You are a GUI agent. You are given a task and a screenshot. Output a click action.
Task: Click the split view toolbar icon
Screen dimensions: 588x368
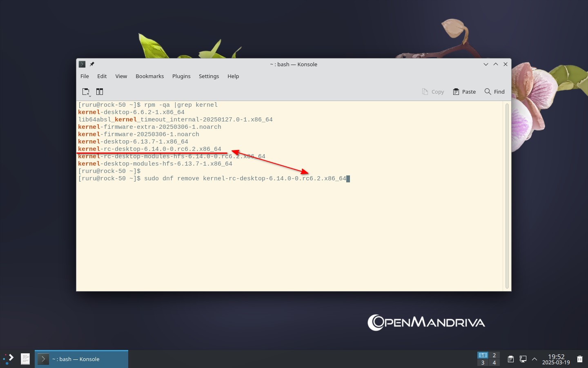[x=100, y=92]
